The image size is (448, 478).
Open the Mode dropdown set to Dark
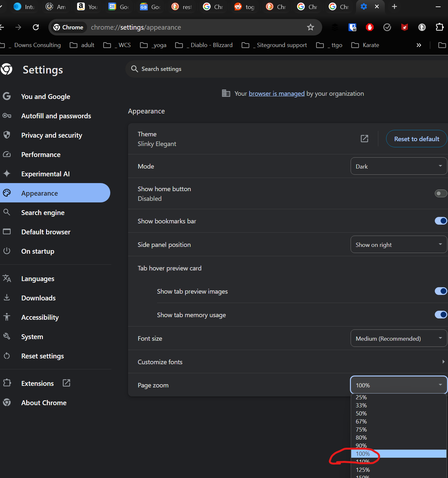point(398,166)
